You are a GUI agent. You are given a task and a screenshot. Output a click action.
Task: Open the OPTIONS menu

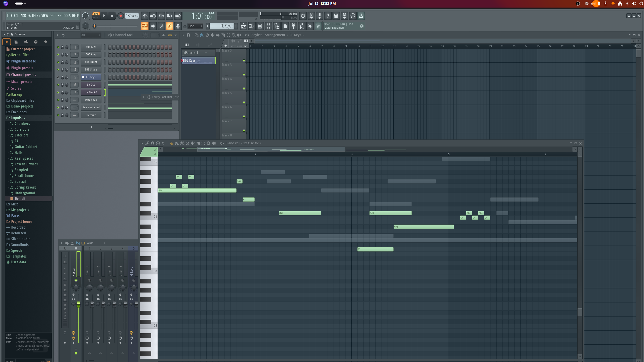(55, 16)
